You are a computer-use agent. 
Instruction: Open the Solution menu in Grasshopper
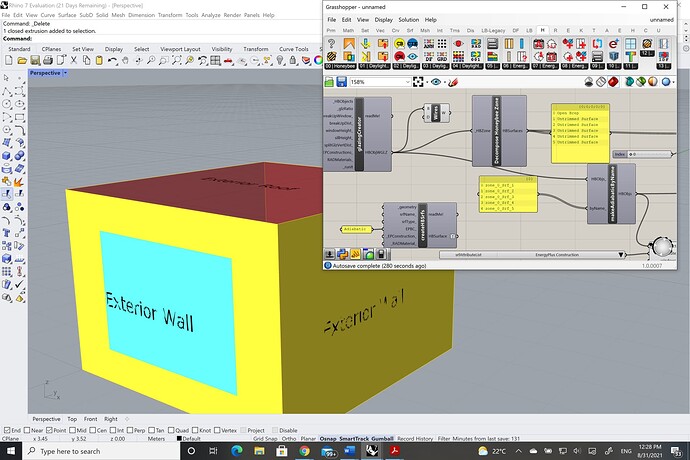pos(409,20)
